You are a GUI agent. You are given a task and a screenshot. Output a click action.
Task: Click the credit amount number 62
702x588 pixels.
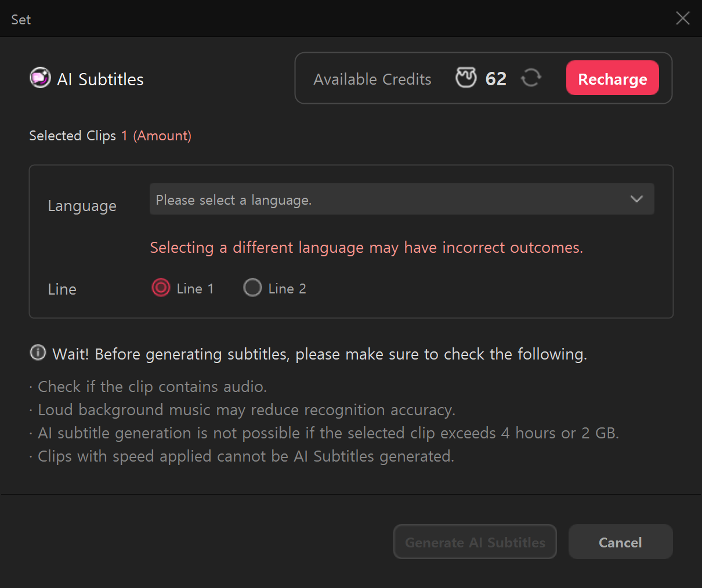pos(496,79)
